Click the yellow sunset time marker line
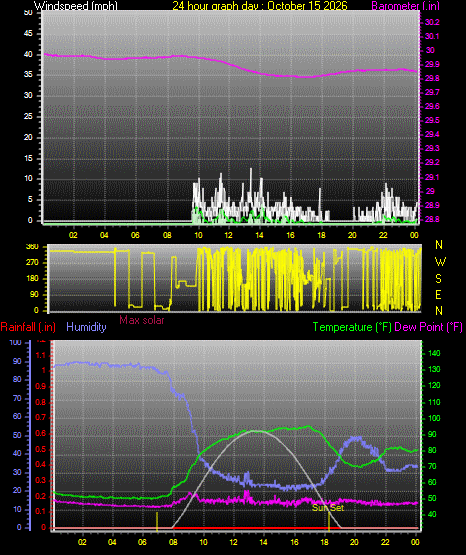Screen dimensions: 466x555 tap(329, 522)
